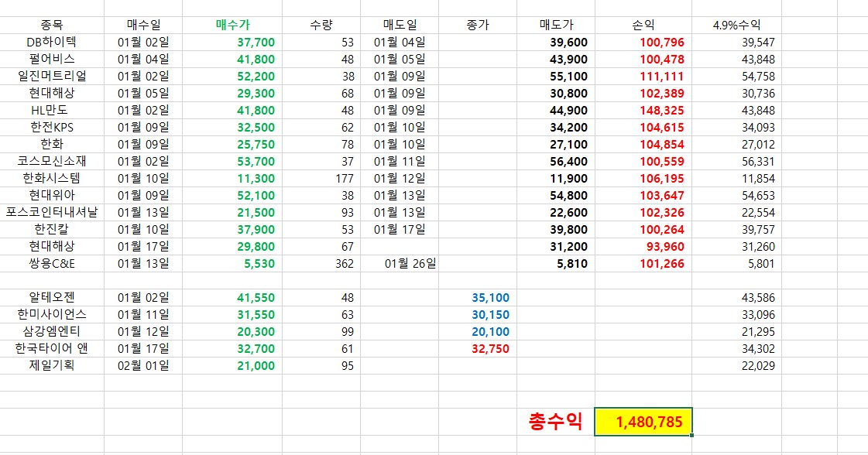Select the 한미사이언스 cell
The image size is (868, 455).
[x=51, y=314]
